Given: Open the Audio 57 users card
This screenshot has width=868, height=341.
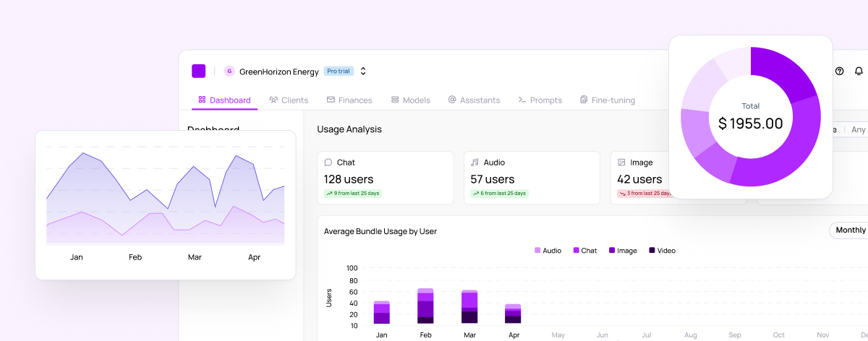Looking at the screenshot, I should (532, 178).
